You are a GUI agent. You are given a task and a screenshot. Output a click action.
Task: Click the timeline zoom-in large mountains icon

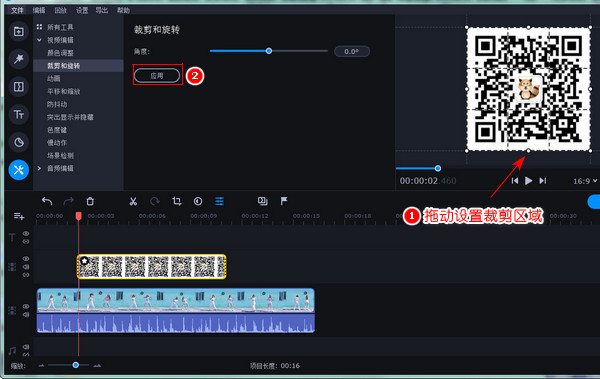click(97, 366)
